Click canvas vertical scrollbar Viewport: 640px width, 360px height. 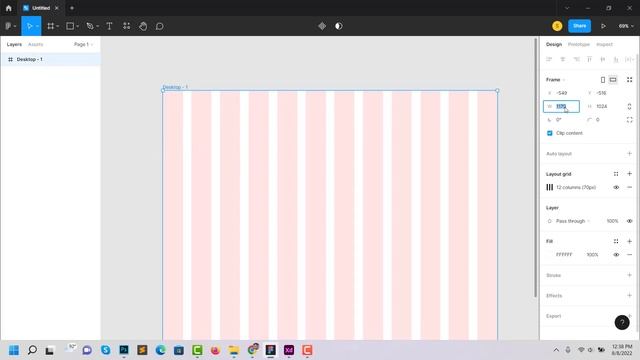536,167
